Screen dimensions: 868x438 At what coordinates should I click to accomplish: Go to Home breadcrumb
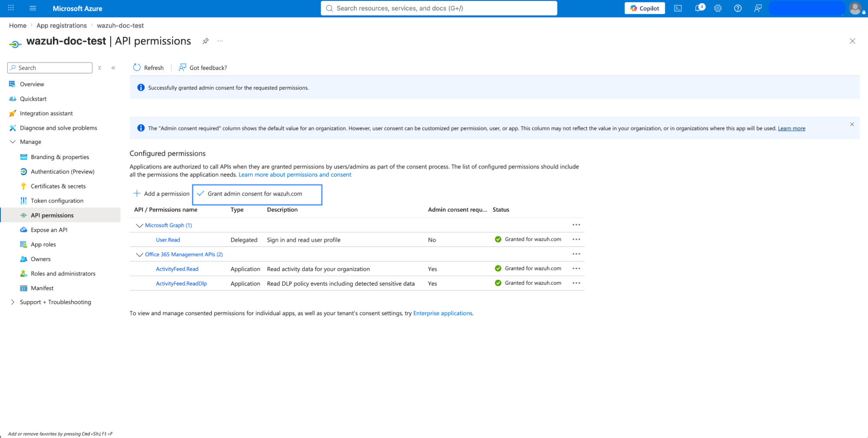click(x=18, y=26)
